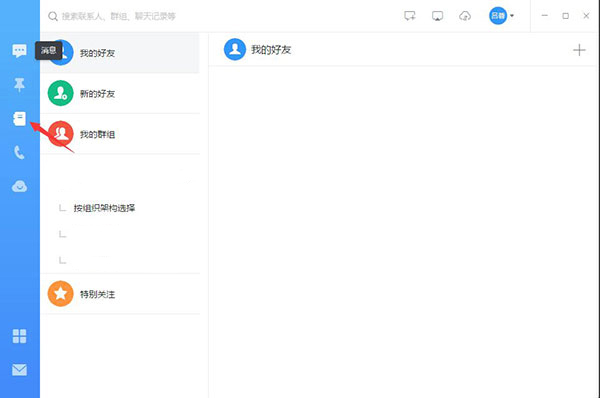Select 我的群组 in the contacts list
Image resolution: width=600 pixels, height=398 pixels.
(120, 134)
